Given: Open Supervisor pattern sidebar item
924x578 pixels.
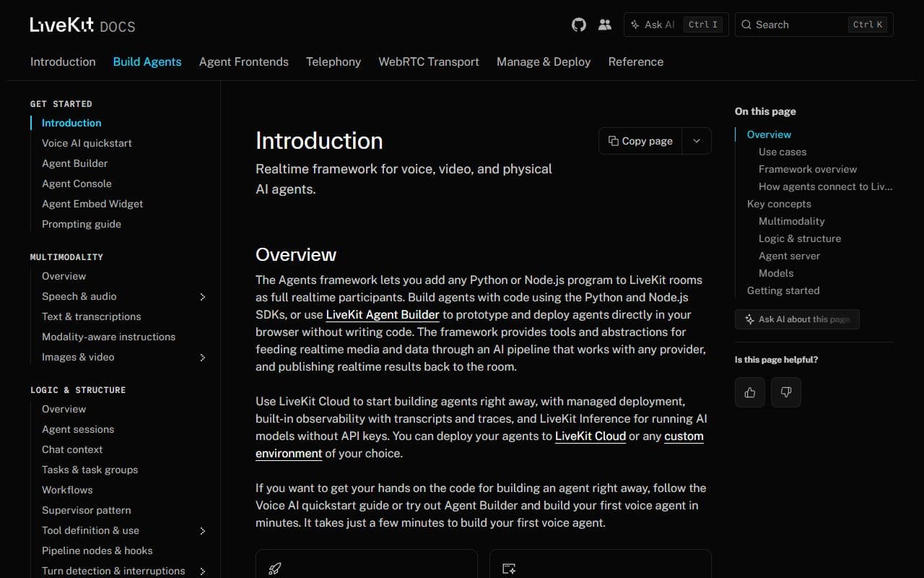Looking at the screenshot, I should 86,510.
